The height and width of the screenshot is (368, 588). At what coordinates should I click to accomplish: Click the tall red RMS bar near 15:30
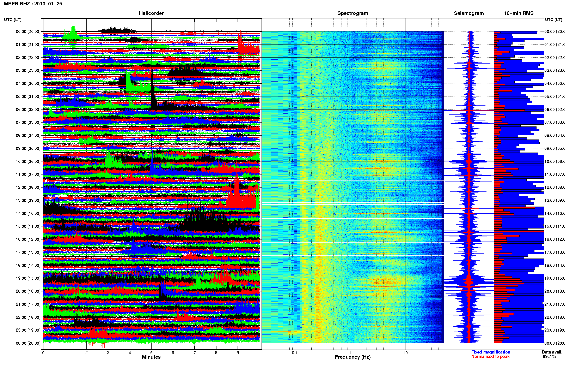click(x=519, y=231)
